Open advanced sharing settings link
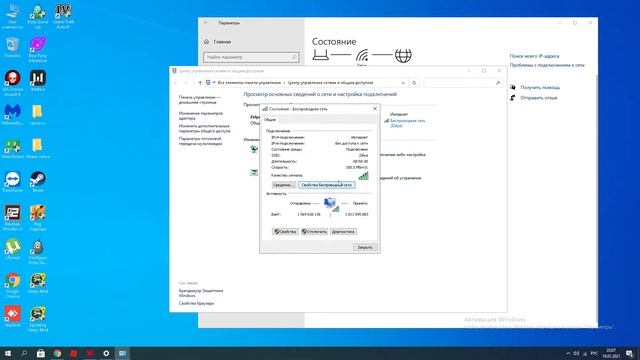Image resolution: width=640 pixels, height=360 pixels. tap(204, 129)
